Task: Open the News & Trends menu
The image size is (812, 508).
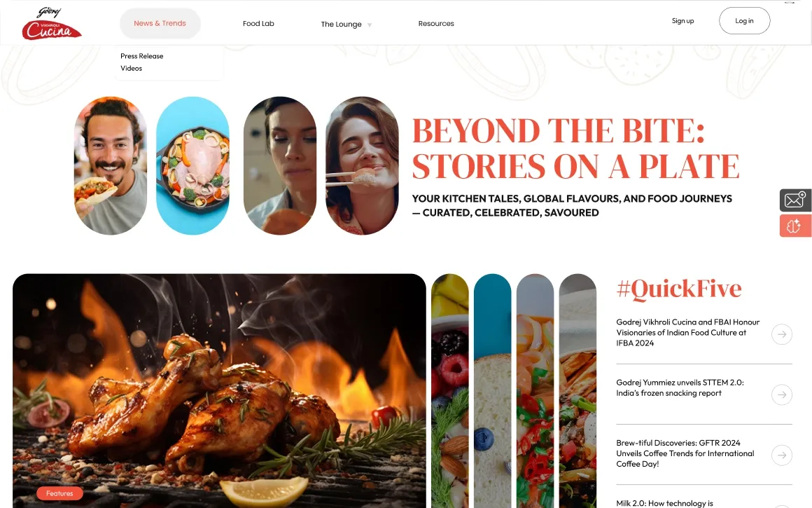Action: [x=160, y=23]
